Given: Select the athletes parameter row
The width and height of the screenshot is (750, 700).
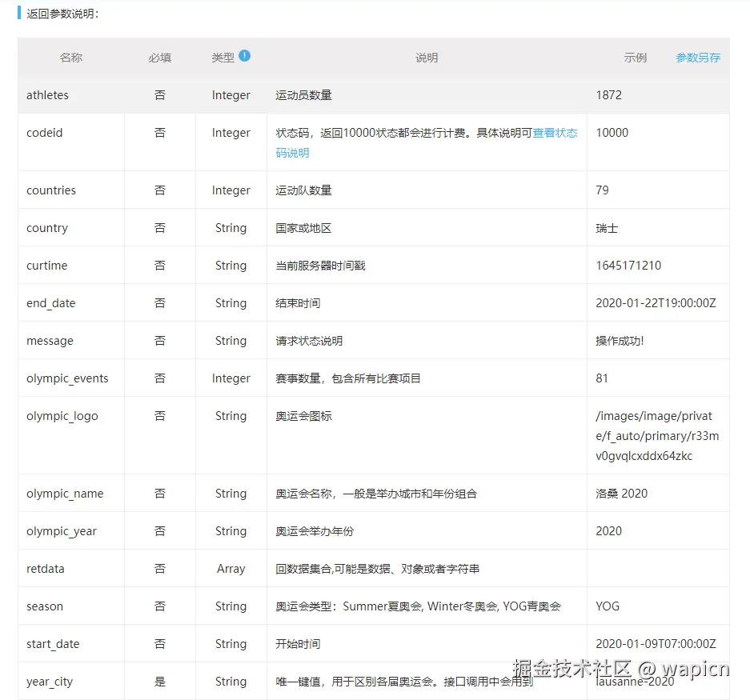Looking at the screenshot, I should 47,94.
